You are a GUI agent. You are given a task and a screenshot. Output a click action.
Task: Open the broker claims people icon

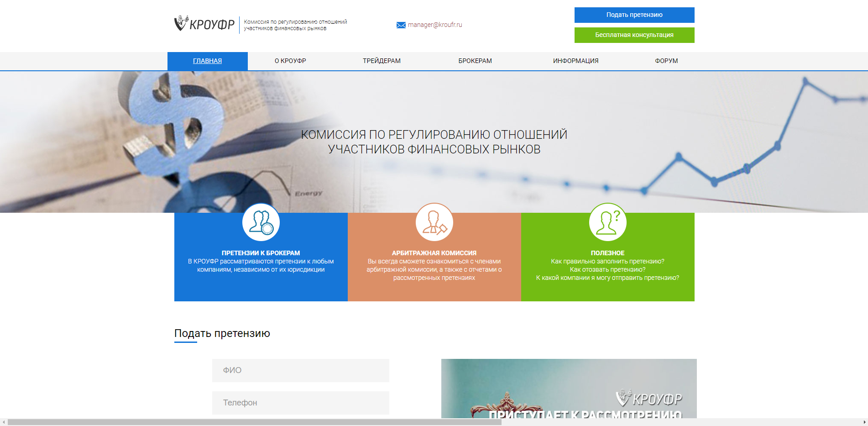pos(261,222)
